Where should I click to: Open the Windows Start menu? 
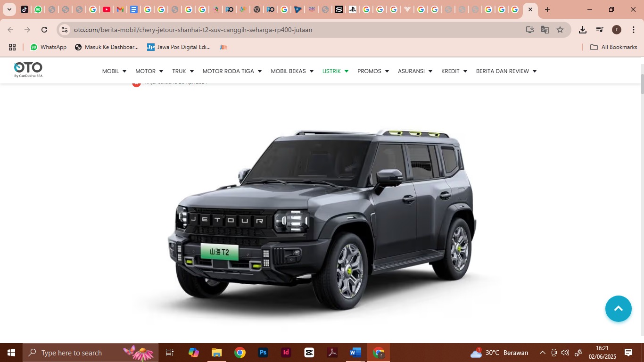11,353
